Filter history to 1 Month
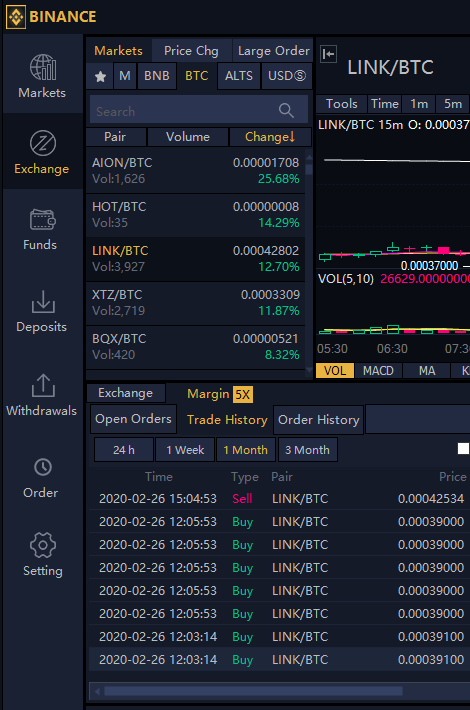The image size is (470, 710). (246, 450)
